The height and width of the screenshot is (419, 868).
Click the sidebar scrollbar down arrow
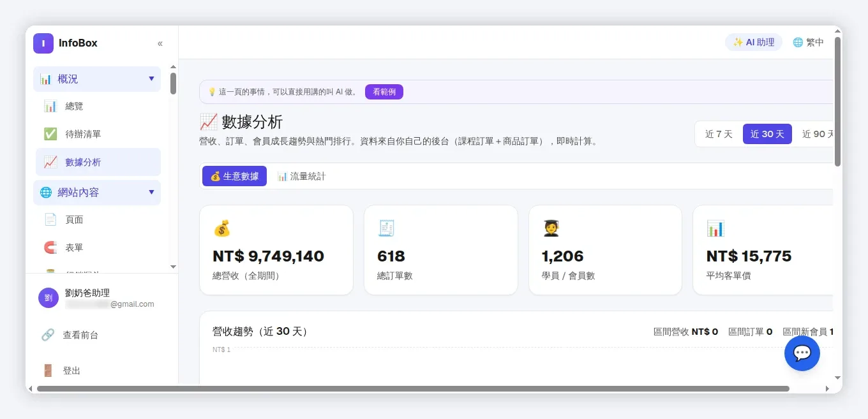[x=173, y=267]
